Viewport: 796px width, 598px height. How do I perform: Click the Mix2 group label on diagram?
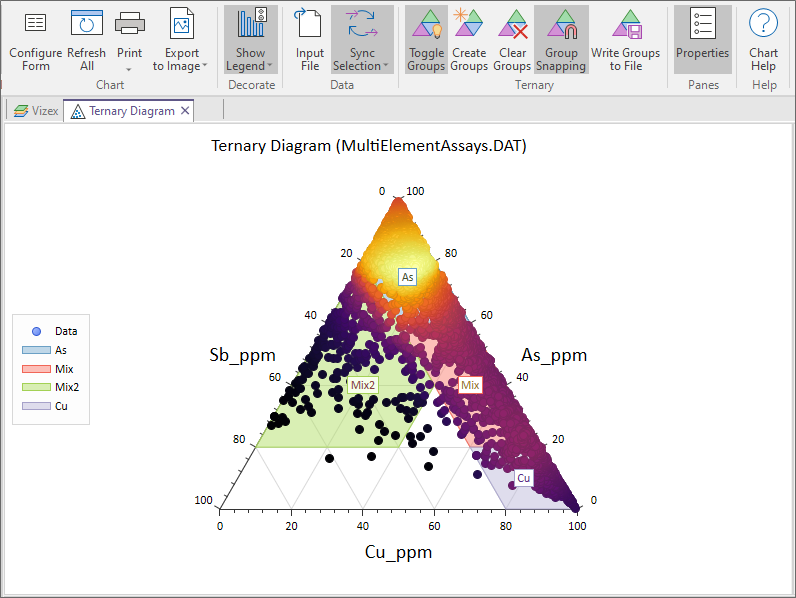362,385
